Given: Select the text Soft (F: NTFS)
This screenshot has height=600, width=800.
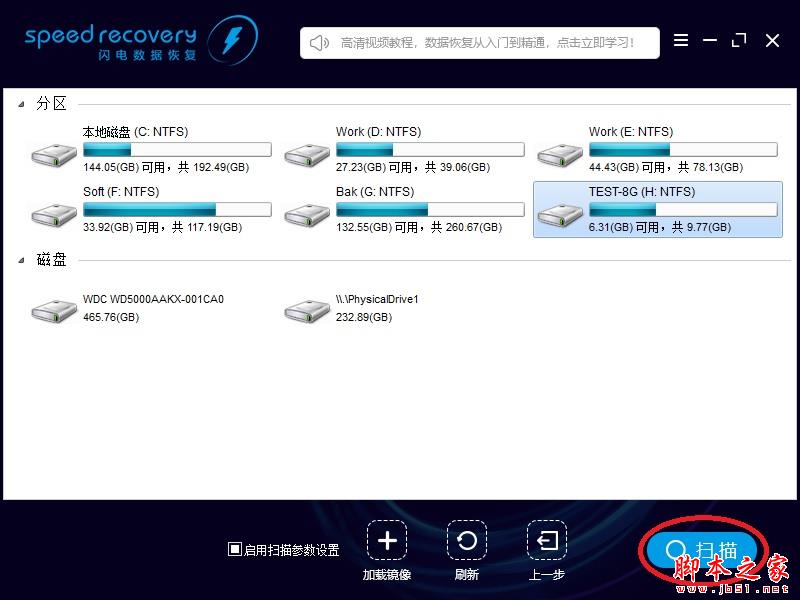Looking at the screenshot, I should (121, 192).
